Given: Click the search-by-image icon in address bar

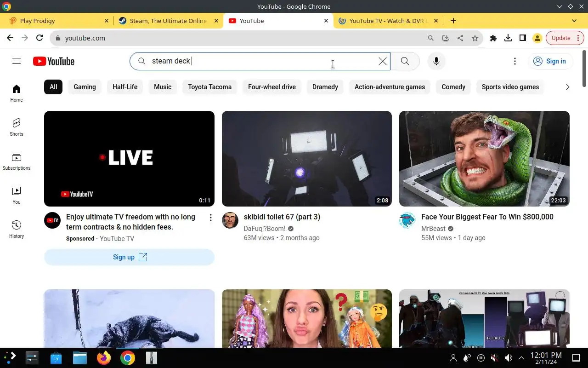Looking at the screenshot, I should [431, 38].
